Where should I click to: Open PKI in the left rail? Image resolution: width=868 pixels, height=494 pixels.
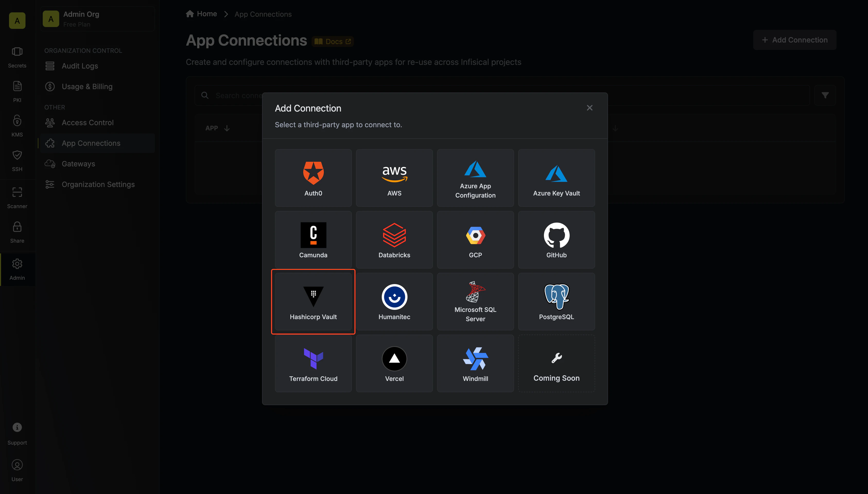pyautogui.click(x=17, y=92)
